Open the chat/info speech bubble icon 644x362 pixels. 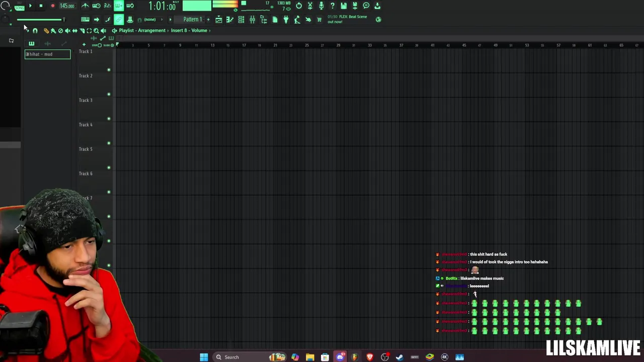tap(366, 6)
